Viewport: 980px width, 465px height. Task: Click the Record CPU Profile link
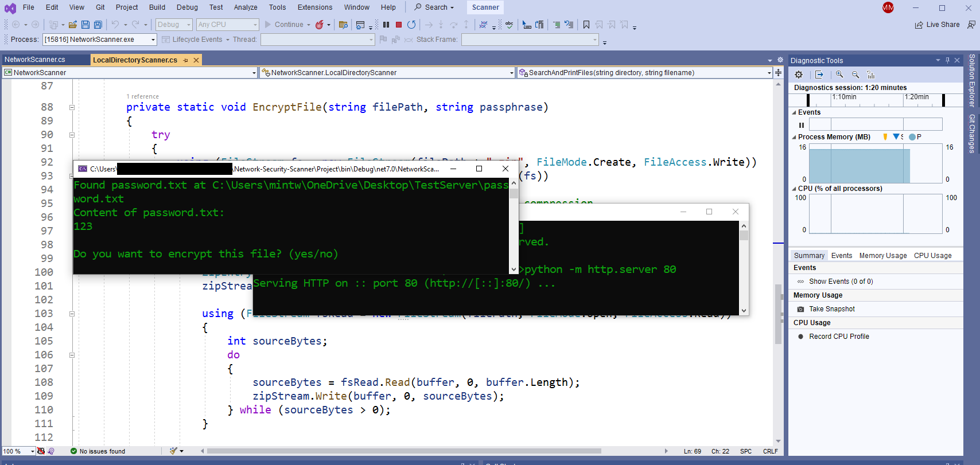point(839,337)
